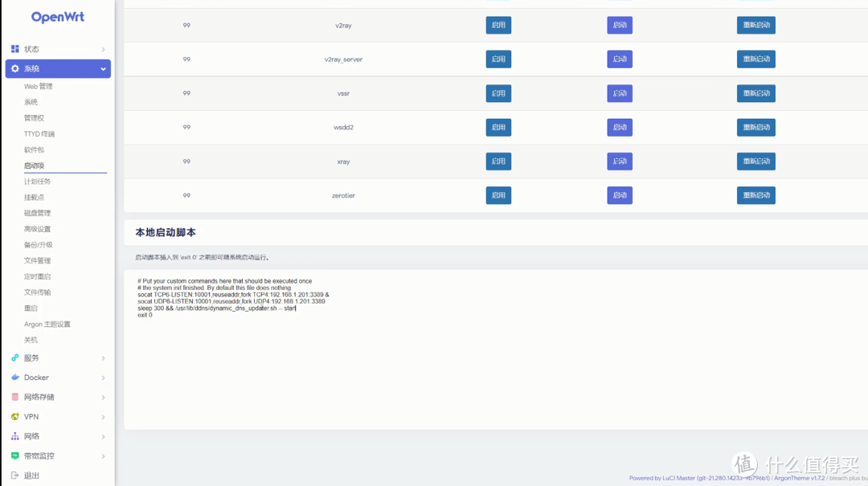The width and height of the screenshot is (868, 486).
Task: Open the ArgonTheme footer link
Action: [x=800, y=478]
